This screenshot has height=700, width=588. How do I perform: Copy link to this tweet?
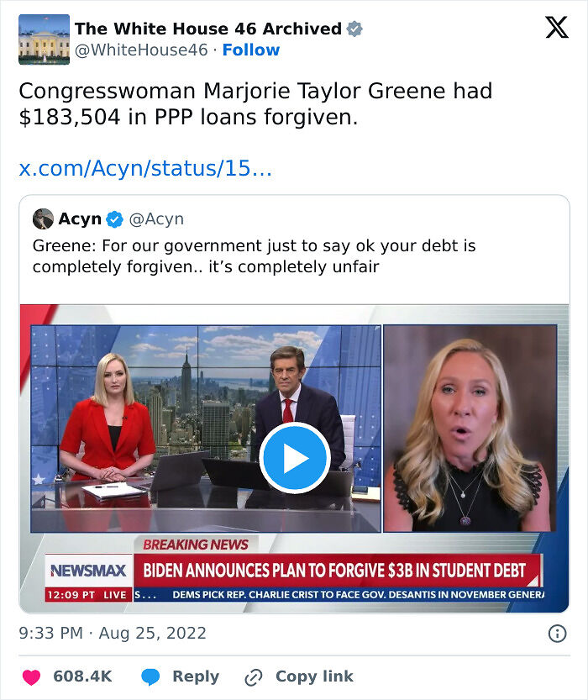pyautogui.click(x=299, y=676)
